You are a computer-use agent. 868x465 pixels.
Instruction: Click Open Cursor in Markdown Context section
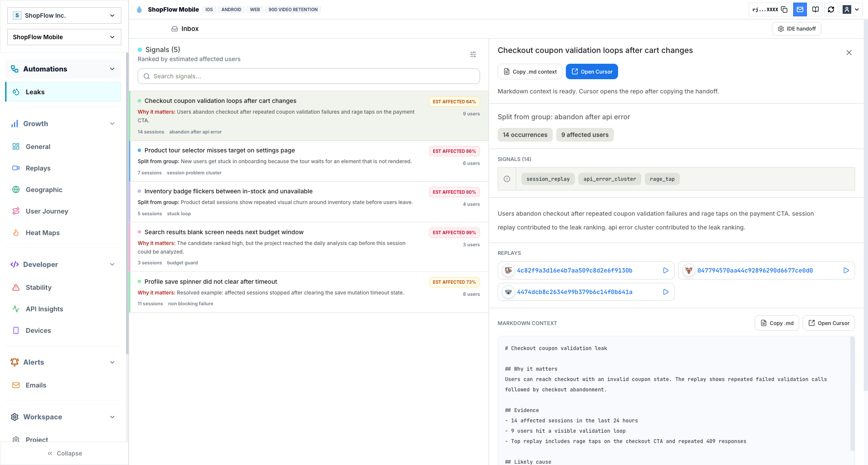click(x=829, y=323)
